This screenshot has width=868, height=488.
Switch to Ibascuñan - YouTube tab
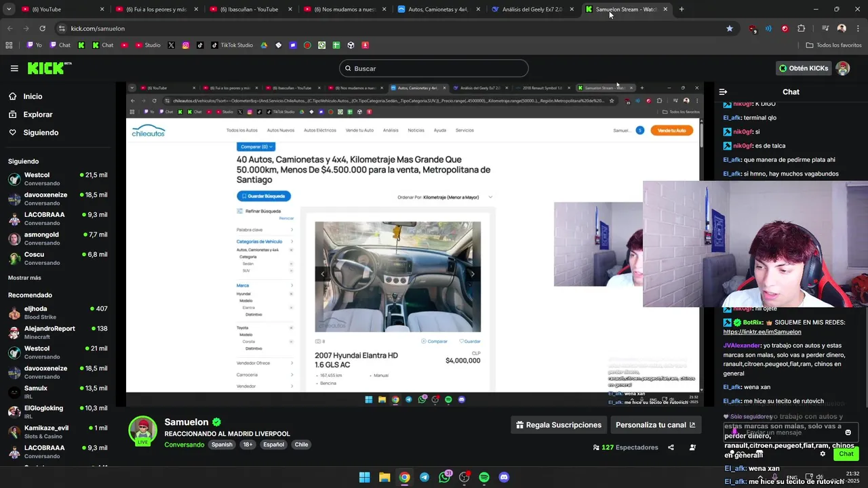(250, 9)
